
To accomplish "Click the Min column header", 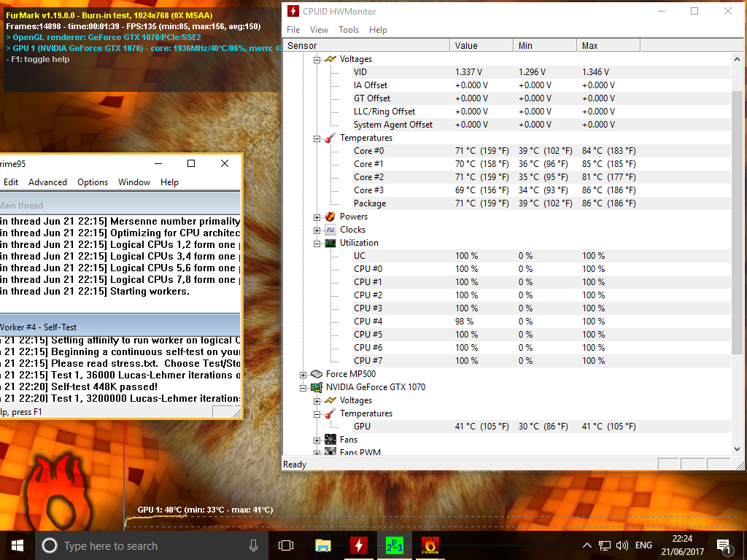I will click(545, 45).
